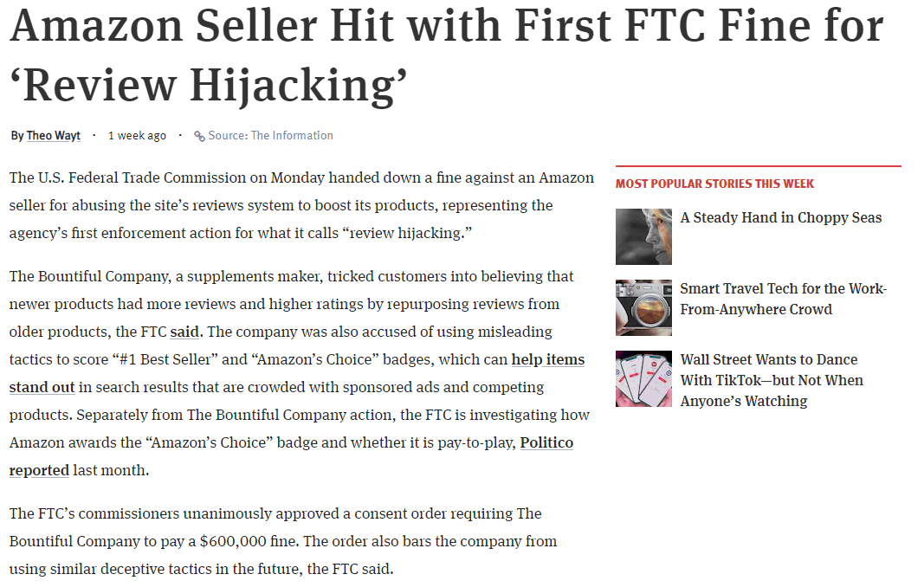The width and height of the screenshot is (924, 587).
Task: Click 'From-Anywhere Crowd' headline line
Action: pyautogui.click(x=756, y=309)
